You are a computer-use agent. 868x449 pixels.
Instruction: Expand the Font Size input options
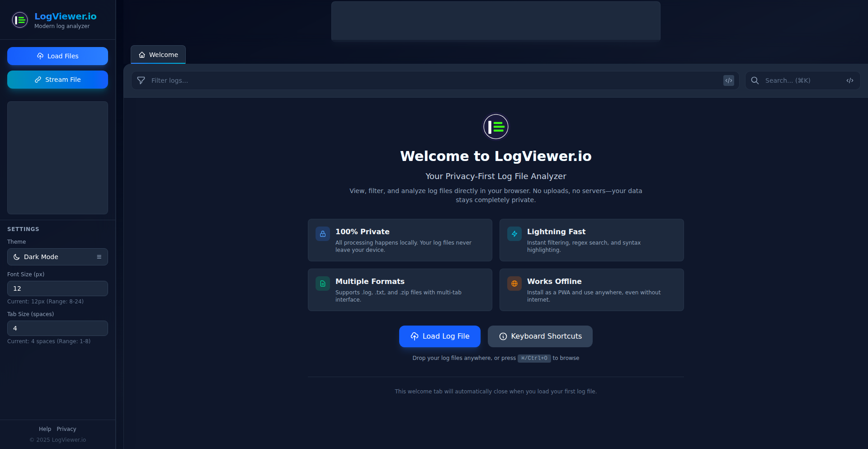(57, 288)
